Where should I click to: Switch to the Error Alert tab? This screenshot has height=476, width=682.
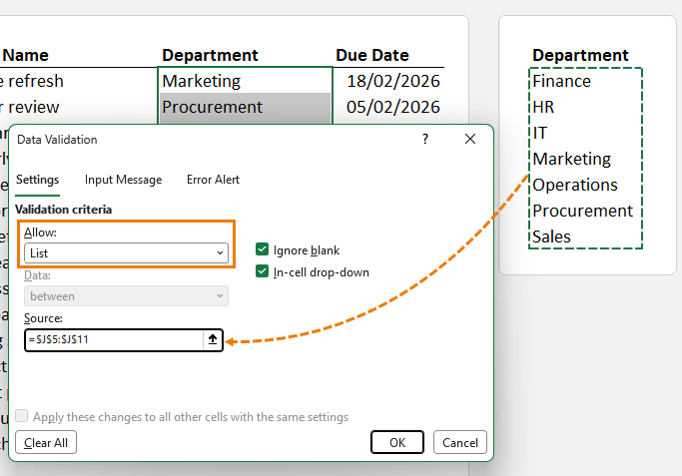point(213,180)
